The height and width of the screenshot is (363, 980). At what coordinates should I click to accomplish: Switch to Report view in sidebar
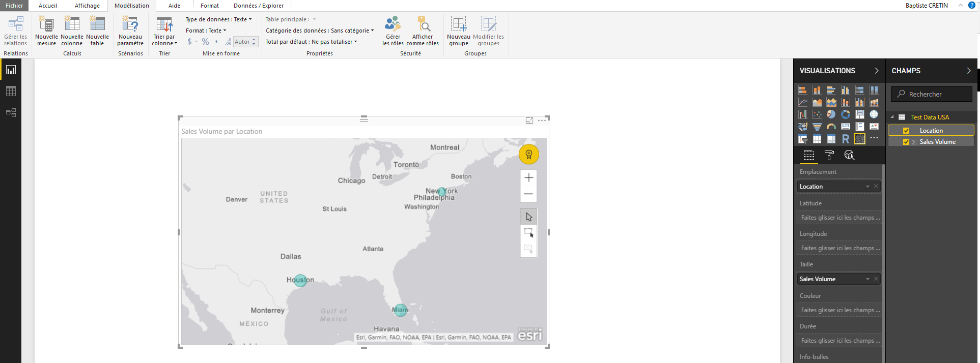11,70
